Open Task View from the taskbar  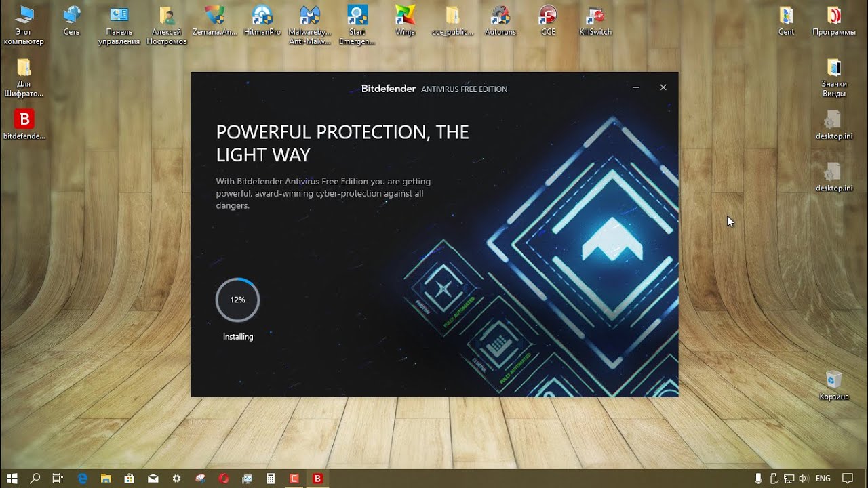point(58,479)
